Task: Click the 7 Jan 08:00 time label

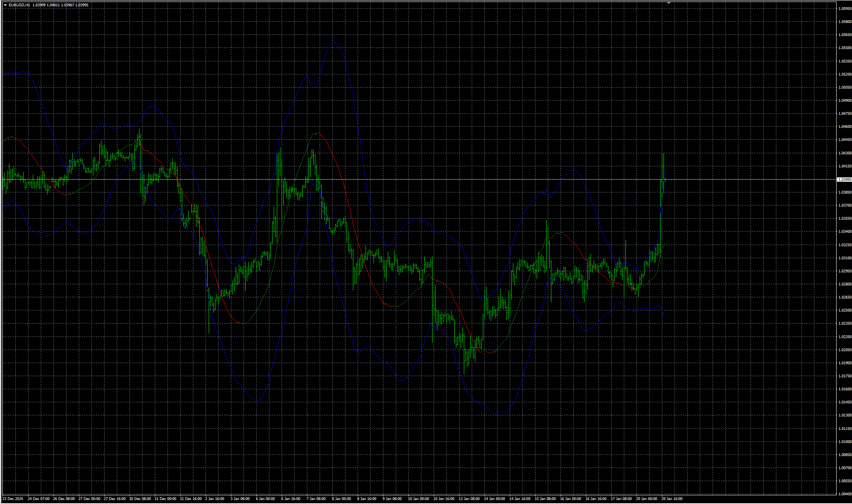Action: tap(316, 499)
